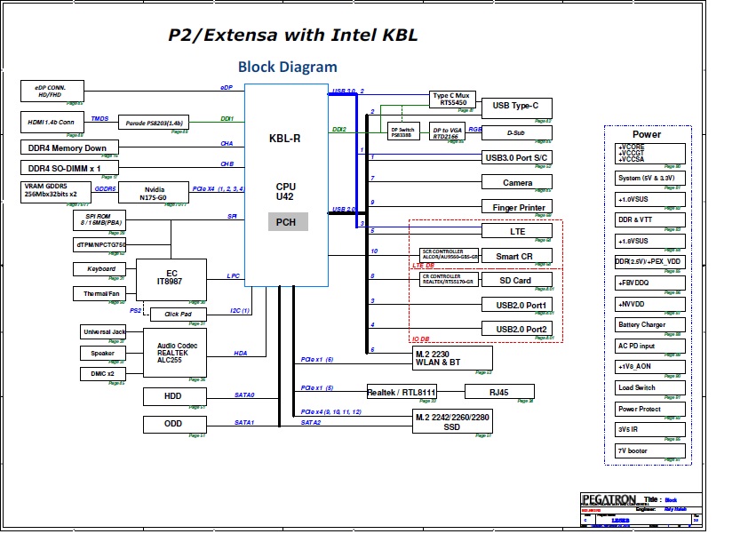Click the "Click Pad" block
The width and height of the screenshot is (756, 534).
[179, 314]
